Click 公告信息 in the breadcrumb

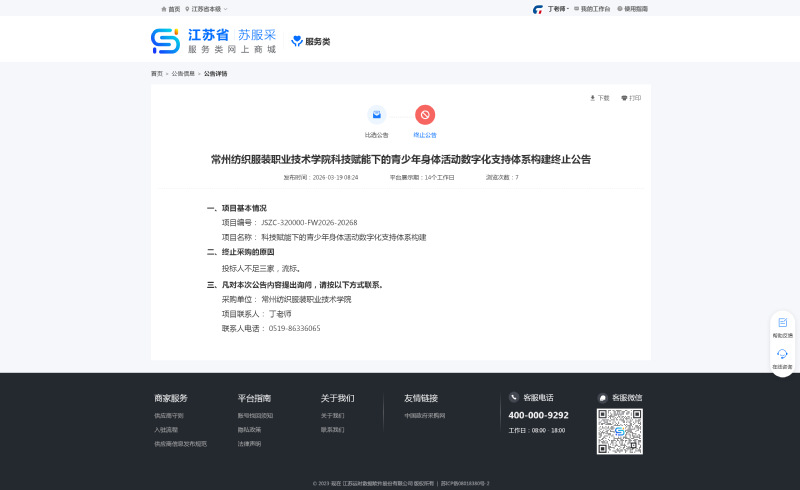[183, 74]
